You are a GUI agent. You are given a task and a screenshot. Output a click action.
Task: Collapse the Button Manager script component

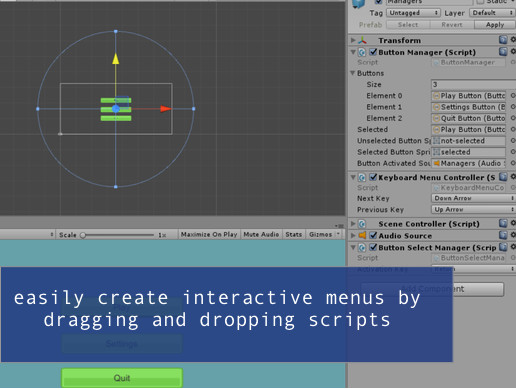point(353,52)
